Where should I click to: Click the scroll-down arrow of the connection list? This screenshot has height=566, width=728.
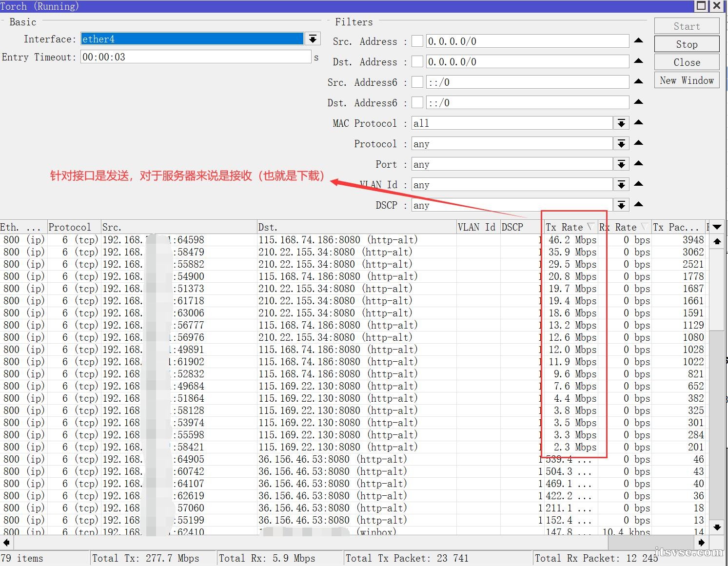[x=717, y=527]
